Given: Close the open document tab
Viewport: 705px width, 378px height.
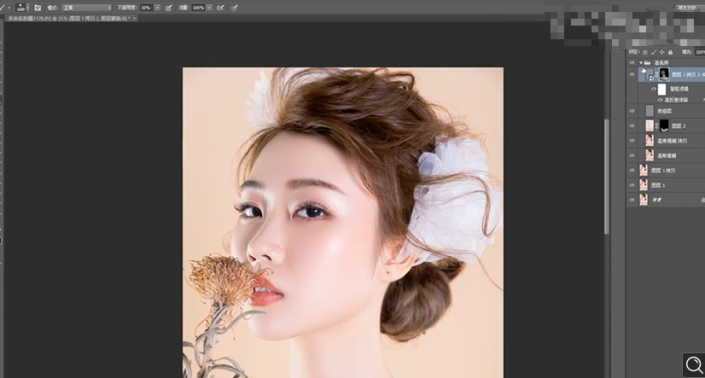Looking at the screenshot, I should (x=134, y=18).
